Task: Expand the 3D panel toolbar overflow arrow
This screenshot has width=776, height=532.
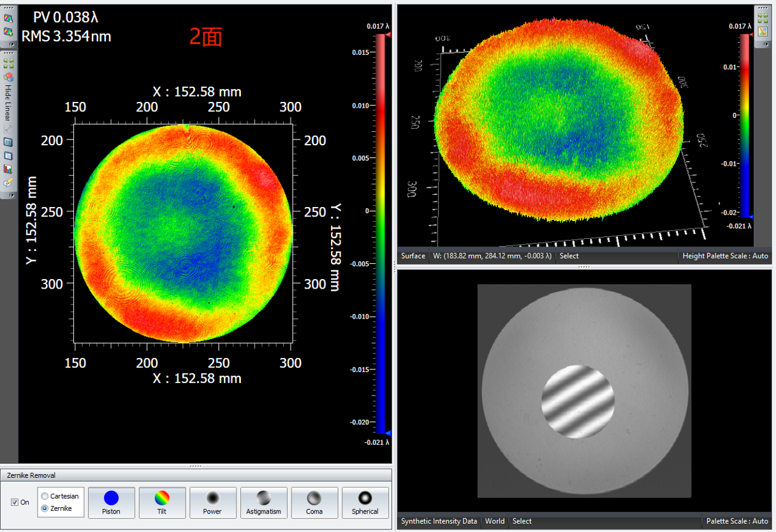Action: tap(766, 44)
